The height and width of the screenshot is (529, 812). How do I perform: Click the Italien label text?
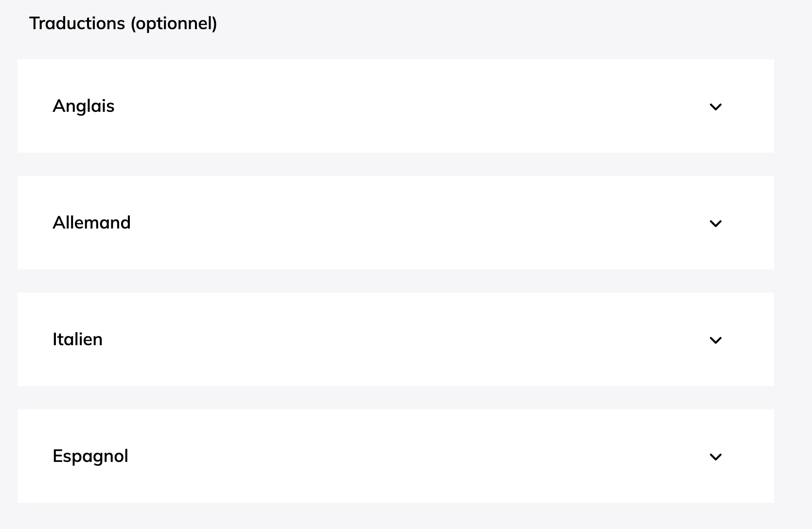point(77,339)
